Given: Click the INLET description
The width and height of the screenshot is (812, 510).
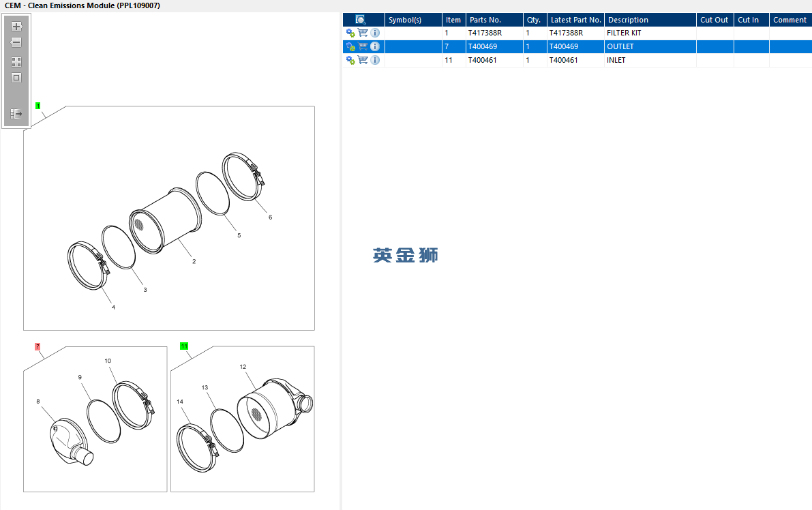Looking at the screenshot, I should (x=616, y=60).
